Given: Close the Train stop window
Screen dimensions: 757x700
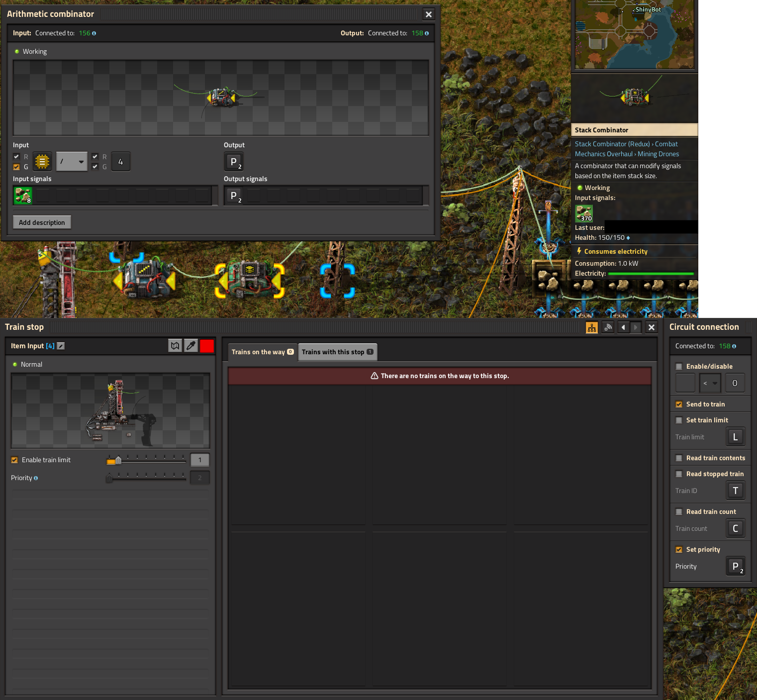Looking at the screenshot, I should (x=652, y=327).
